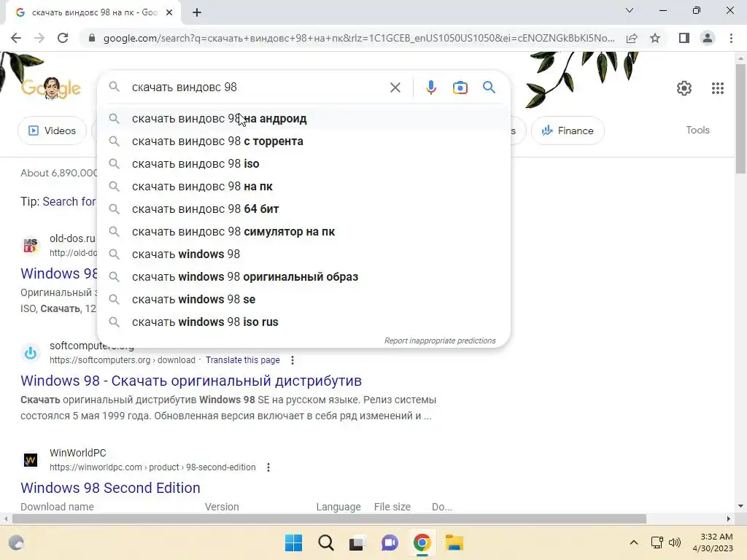
Task: Open the old-dos.ru Windows 98 result
Action: click(x=59, y=274)
